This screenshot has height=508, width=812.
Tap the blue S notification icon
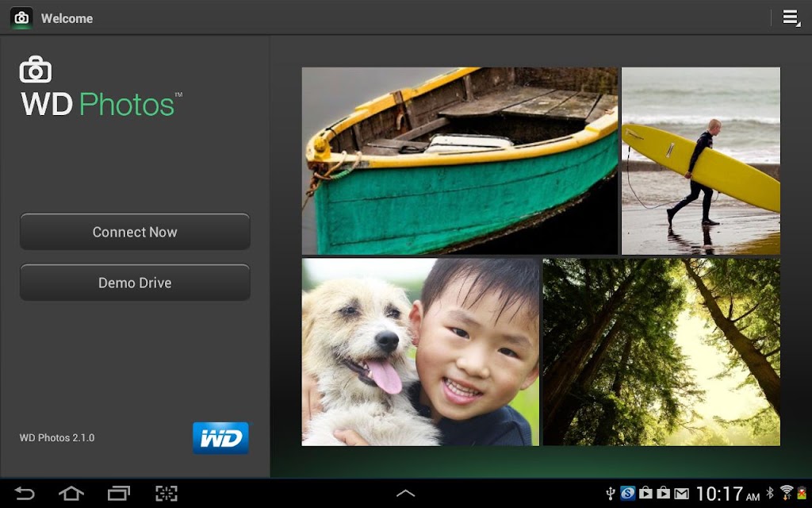point(628,493)
